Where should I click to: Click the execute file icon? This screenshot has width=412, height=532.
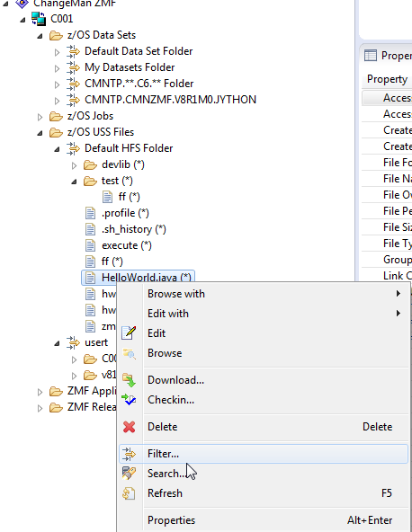tap(90, 245)
